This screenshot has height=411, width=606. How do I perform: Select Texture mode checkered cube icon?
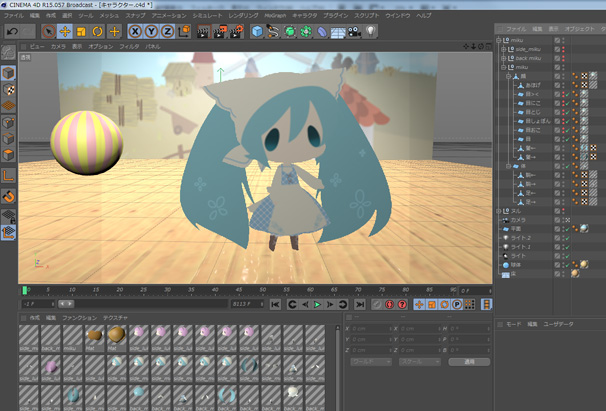[x=9, y=90]
